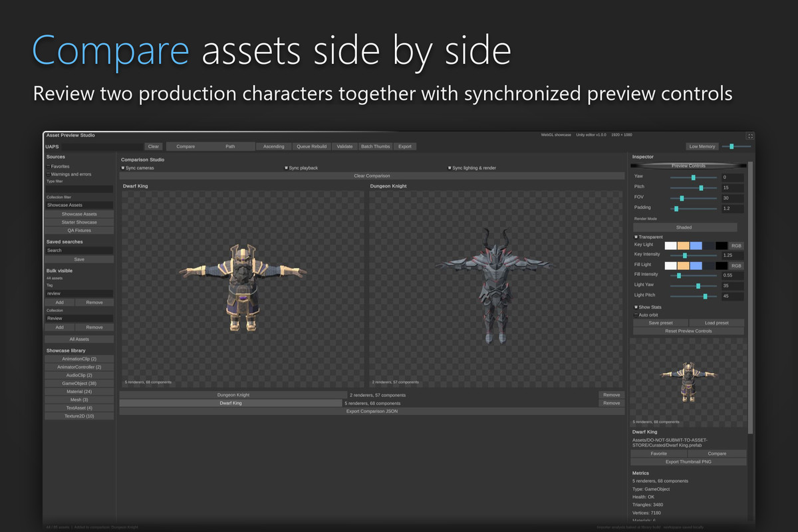The image size is (798, 532).
Task: Toggle the Sync playback checkbox
Action: [x=287, y=168]
